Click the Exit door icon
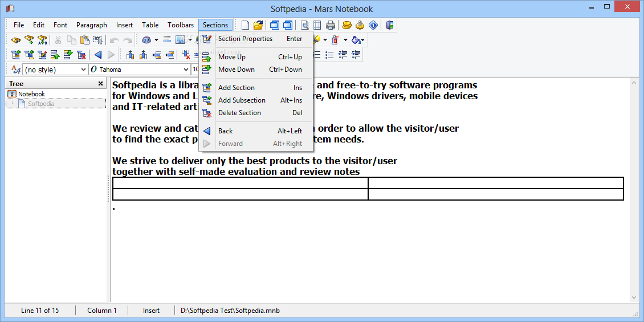The height and width of the screenshot is (322, 644). click(389, 25)
